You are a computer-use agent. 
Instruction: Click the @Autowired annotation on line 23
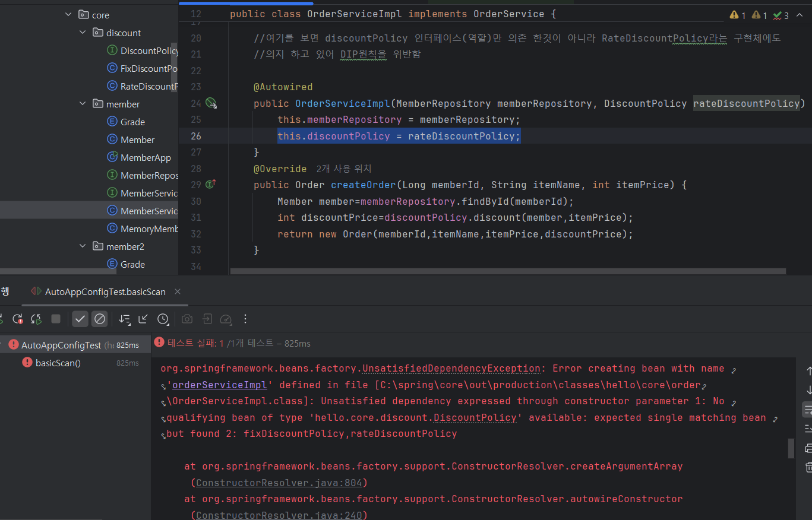click(283, 87)
